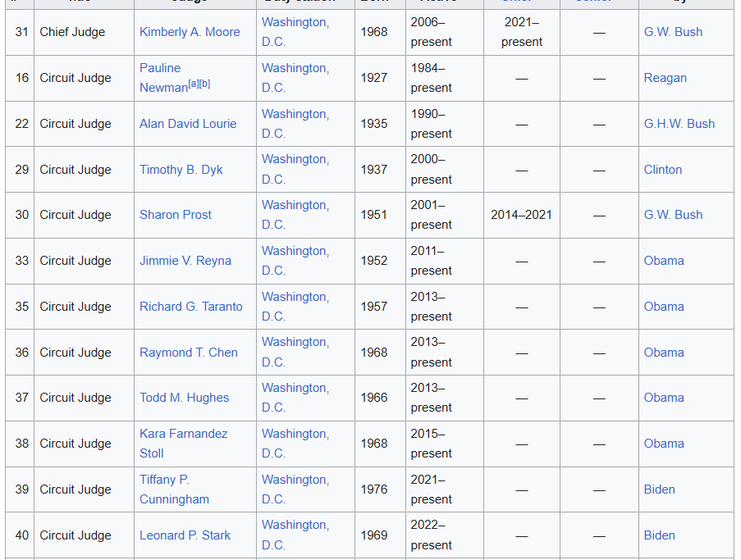This screenshot has height=560, width=741.
Task: Open the Clinton appointer link
Action: coord(662,170)
